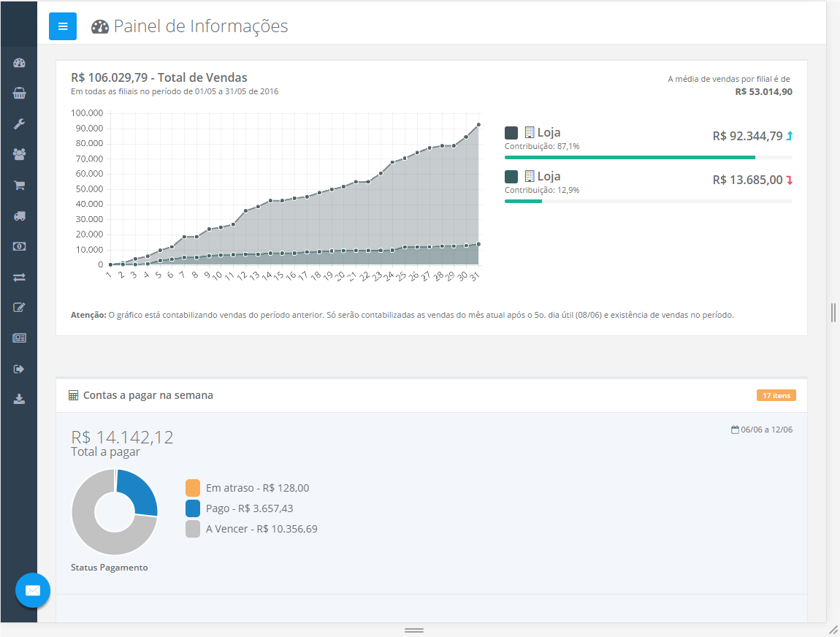Click the 'Contas a pagar na semana' title
This screenshot has height=637, width=840.
coord(148,395)
